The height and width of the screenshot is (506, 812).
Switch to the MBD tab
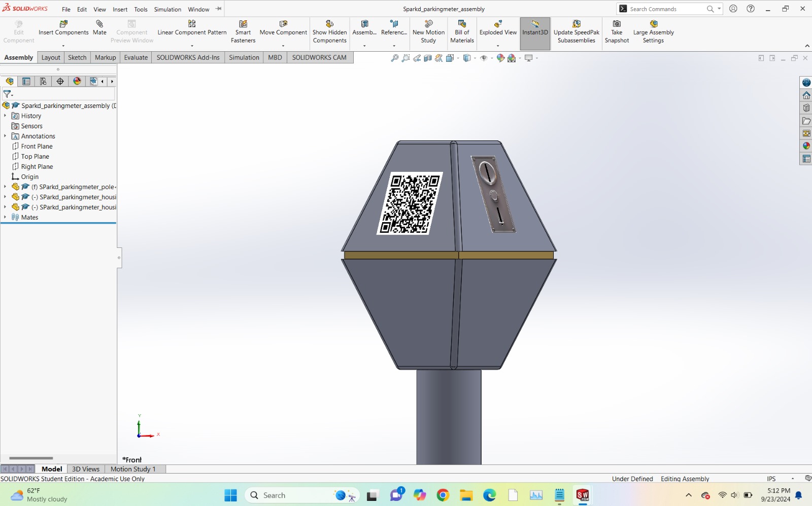click(275, 57)
